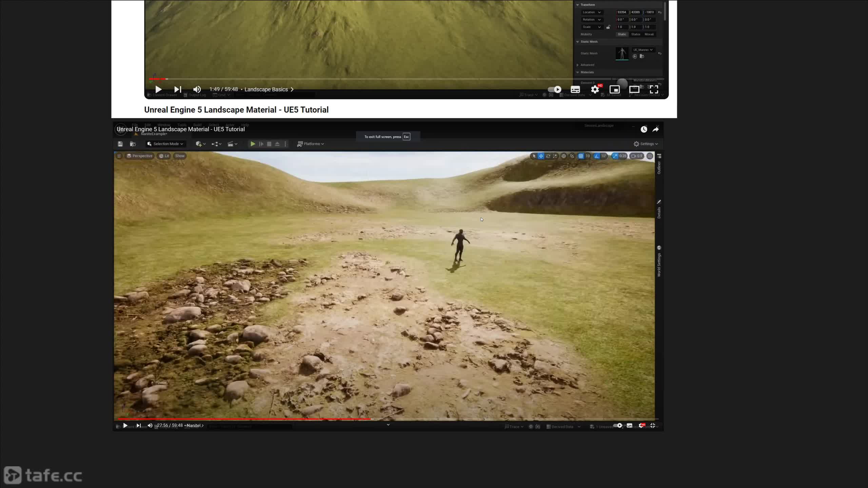Mute volume in lower video player
The height and width of the screenshot is (488, 868).
coord(150,426)
